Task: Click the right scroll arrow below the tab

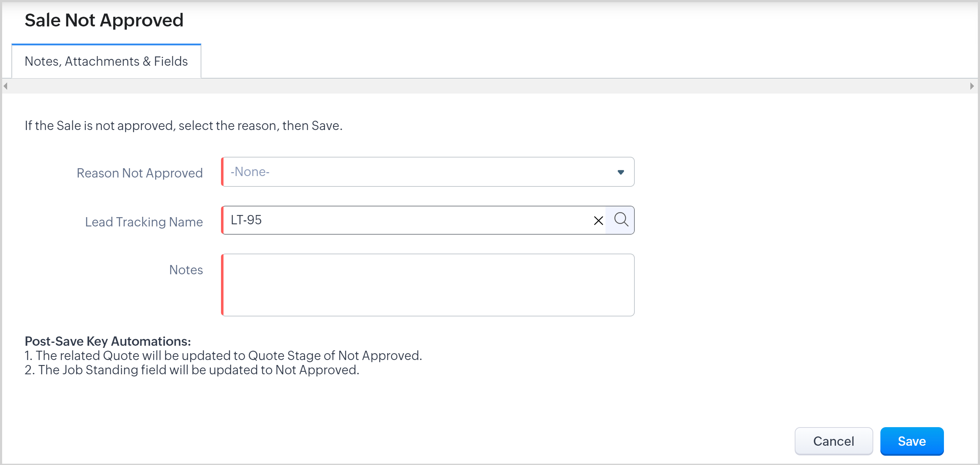Action: point(972,86)
